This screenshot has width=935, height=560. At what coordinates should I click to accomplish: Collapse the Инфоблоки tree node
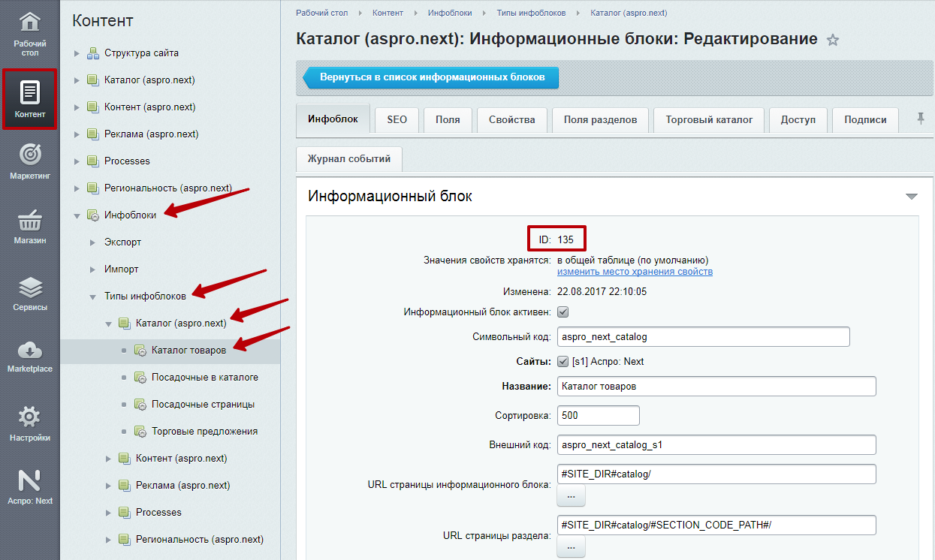click(x=77, y=215)
